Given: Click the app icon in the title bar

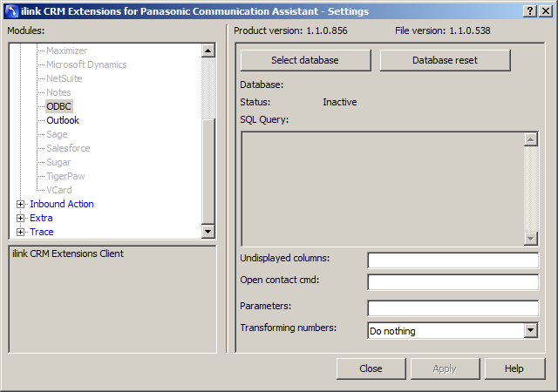Looking at the screenshot, I should pos(10,10).
